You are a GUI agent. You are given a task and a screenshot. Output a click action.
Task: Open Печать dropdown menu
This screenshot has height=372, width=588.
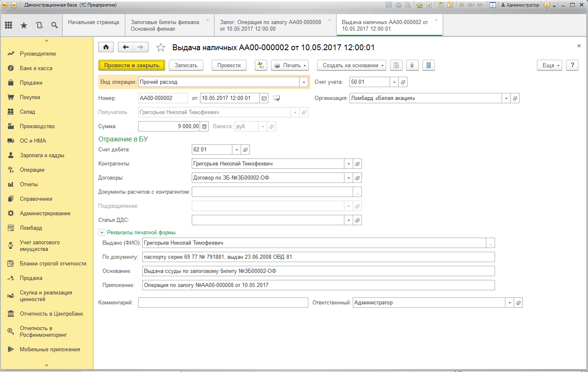290,66
